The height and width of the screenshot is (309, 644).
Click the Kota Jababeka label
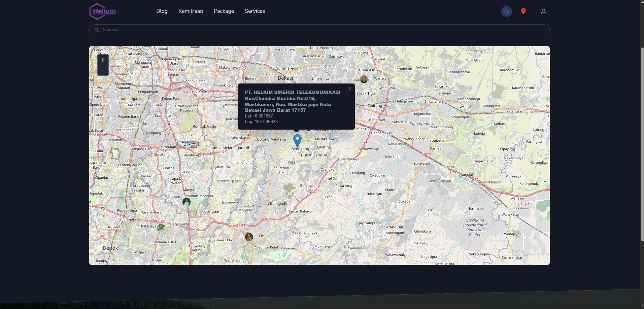(422, 124)
